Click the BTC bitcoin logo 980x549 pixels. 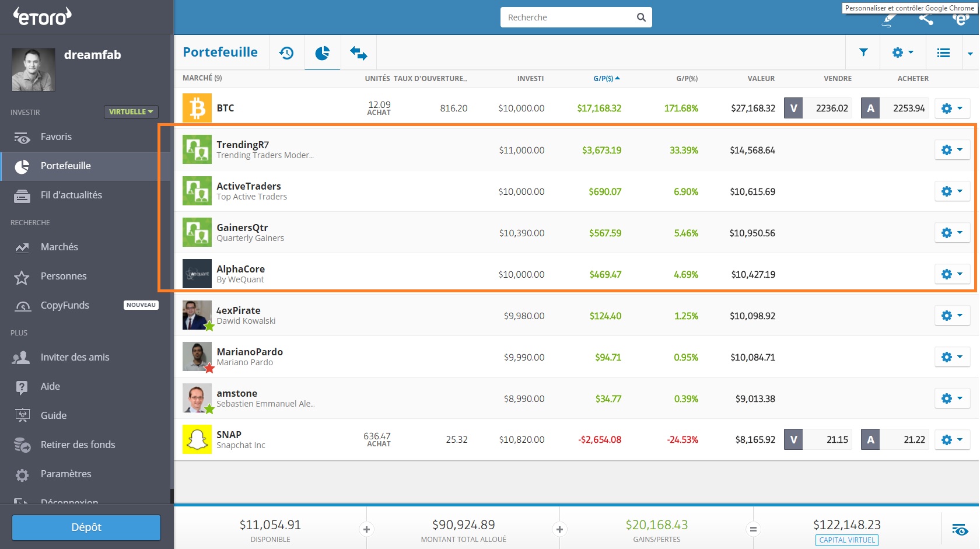(197, 108)
